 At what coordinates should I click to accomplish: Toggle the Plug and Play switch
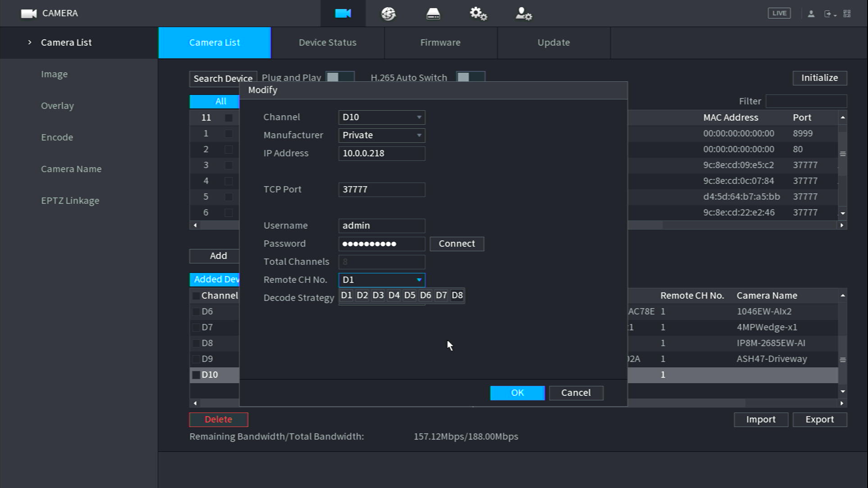(340, 77)
